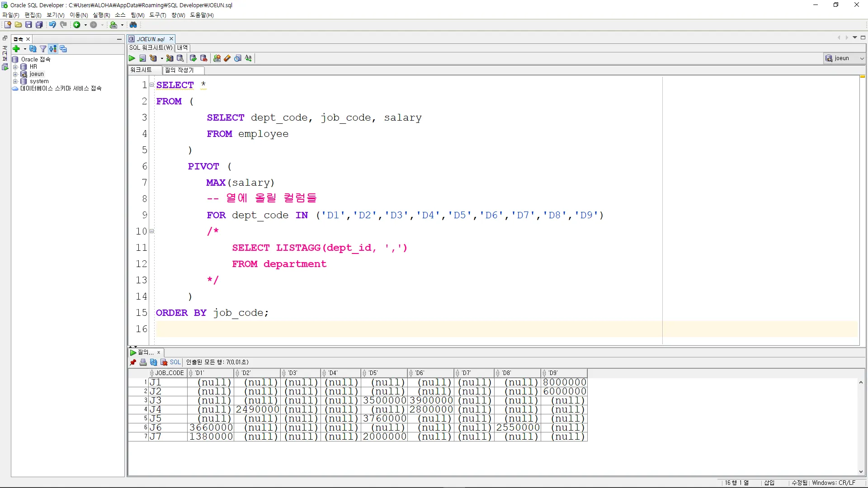Image resolution: width=868 pixels, height=488 pixels.
Task: Add a new connection with the green plus icon
Action: pyautogui.click(x=16, y=49)
